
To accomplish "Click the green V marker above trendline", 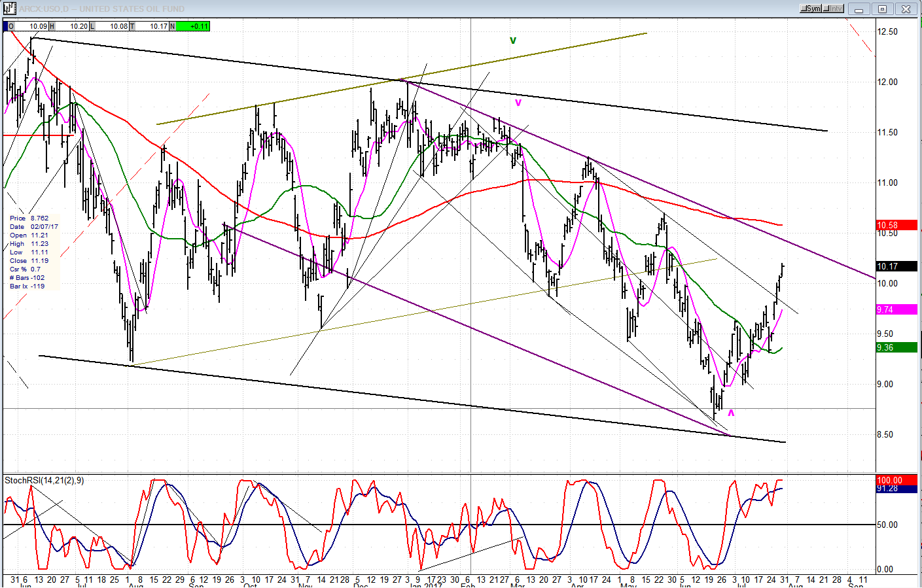I will tap(513, 41).
